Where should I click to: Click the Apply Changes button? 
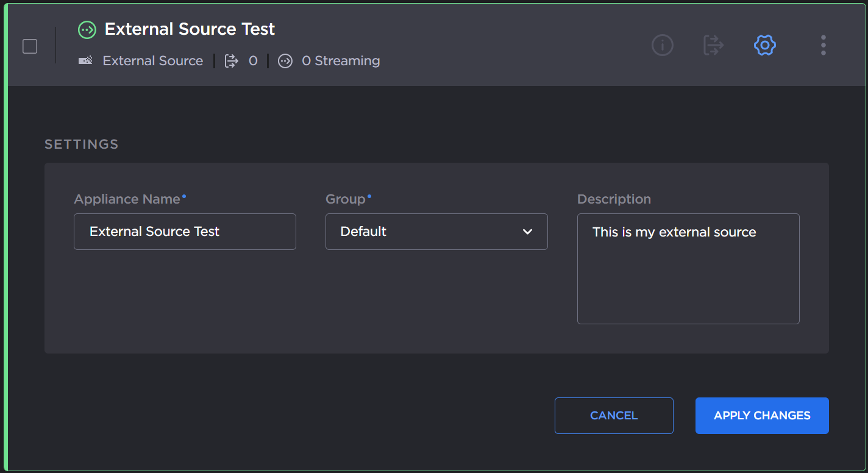762,416
